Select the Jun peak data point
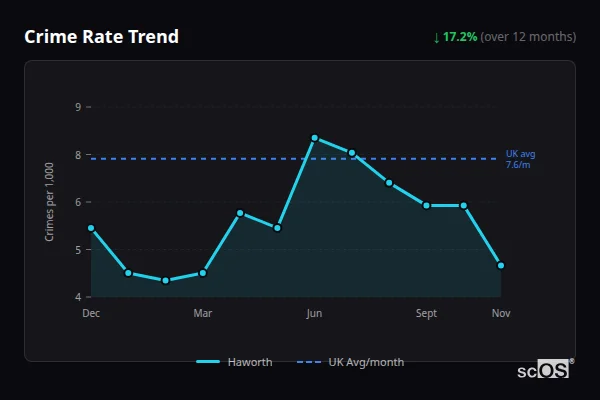This screenshot has height=400, width=600. (315, 138)
